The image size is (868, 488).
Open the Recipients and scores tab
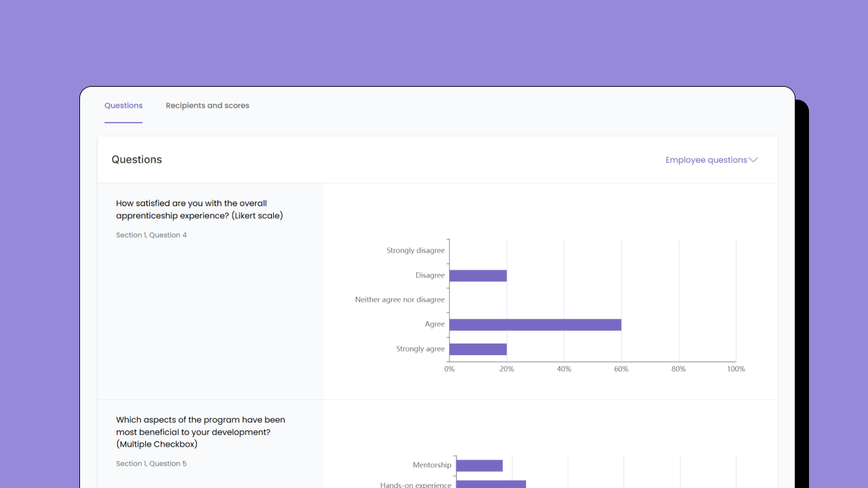208,106
